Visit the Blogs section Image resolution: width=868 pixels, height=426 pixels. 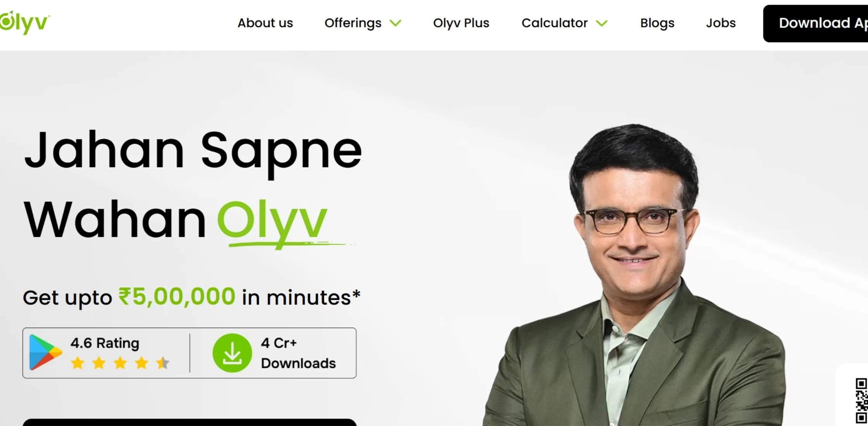(657, 23)
